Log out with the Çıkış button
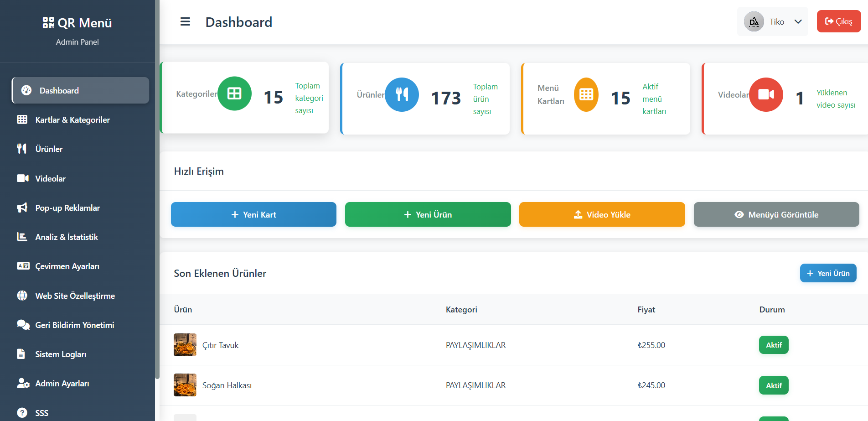This screenshot has height=421, width=868. coord(838,21)
